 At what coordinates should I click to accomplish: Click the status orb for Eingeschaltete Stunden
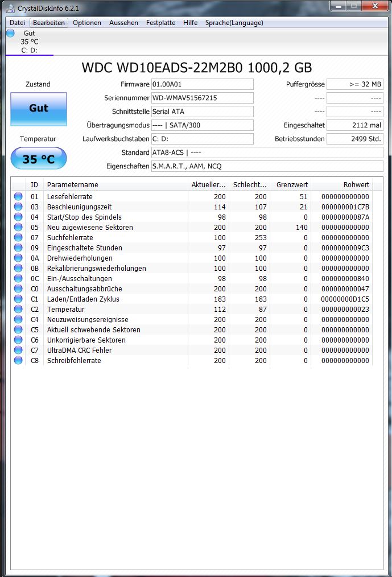click(18, 248)
